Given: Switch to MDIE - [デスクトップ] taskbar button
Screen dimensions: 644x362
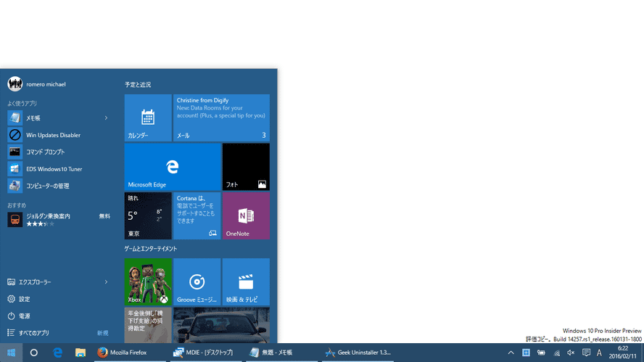Looking at the screenshot, I should 206,353.
